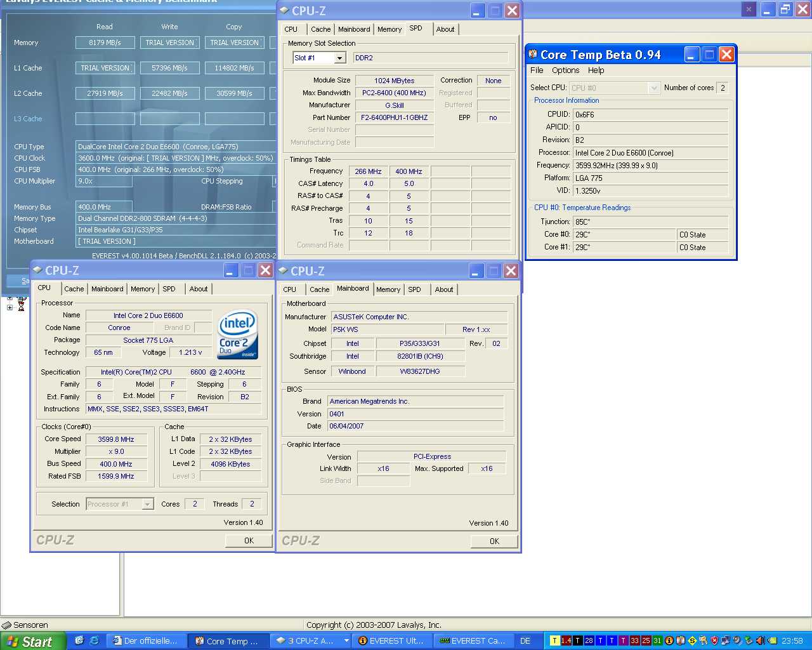
Task: Switch to About tab in SPD CPU-Z window
Action: point(445,29)
